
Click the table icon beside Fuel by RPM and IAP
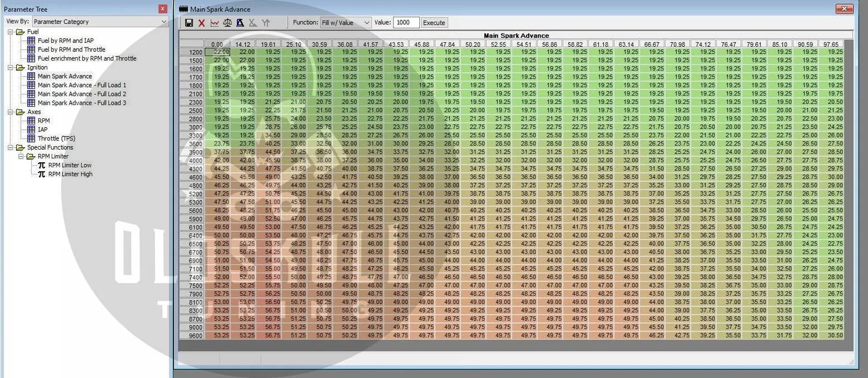point(31,41)
